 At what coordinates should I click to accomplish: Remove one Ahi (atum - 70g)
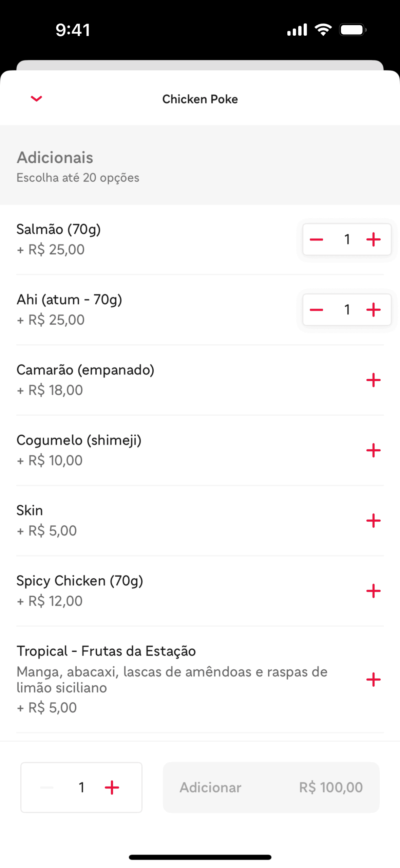tap(316, 310)
